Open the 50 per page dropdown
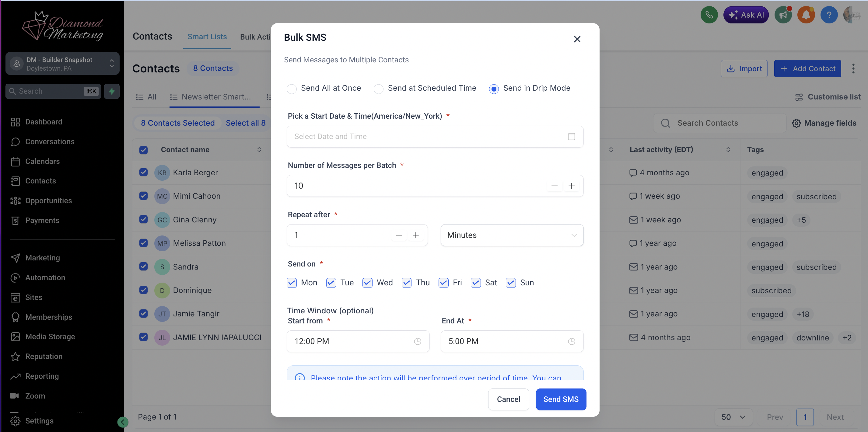Viewport: 868px width, 432px height. pos(733,417)
